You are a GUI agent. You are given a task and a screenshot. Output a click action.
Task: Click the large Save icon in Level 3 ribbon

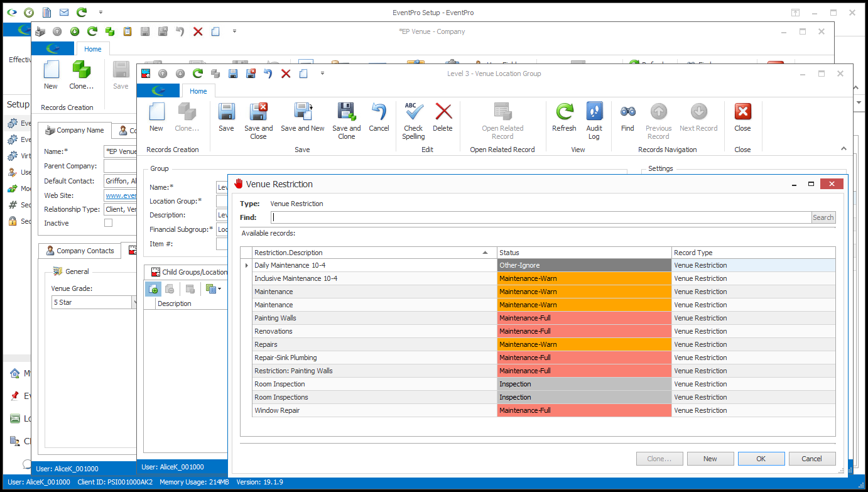(x=226, y=112)
